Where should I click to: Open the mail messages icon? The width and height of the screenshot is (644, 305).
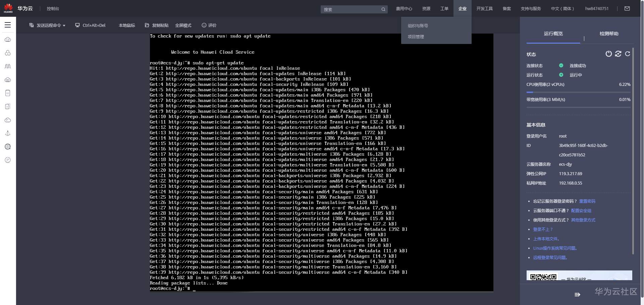(x=627, y=8)
